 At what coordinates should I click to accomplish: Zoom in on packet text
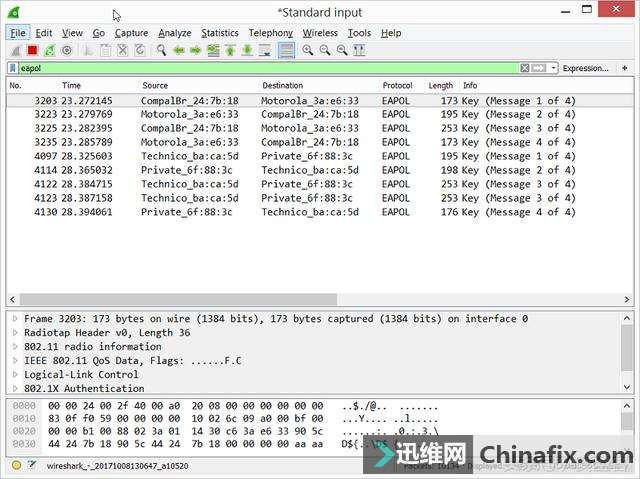tap(306, 50)
